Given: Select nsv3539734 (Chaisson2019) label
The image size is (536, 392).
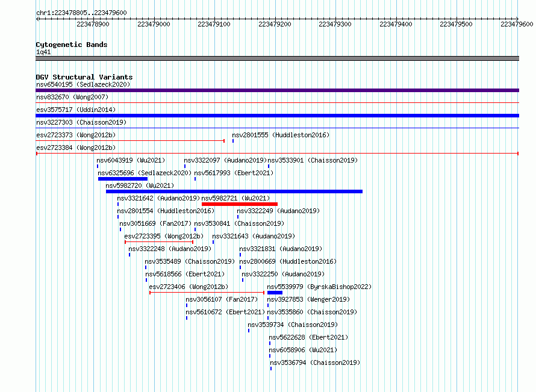Looking at the screenshot, I should click(293, 325).
